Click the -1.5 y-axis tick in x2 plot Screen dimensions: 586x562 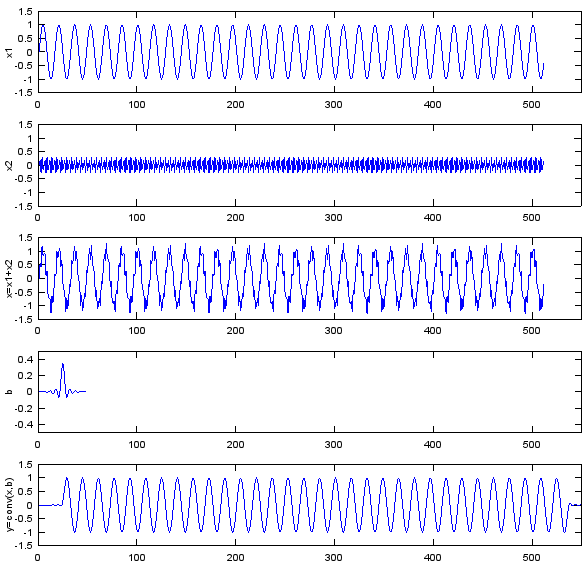(24, 206)
